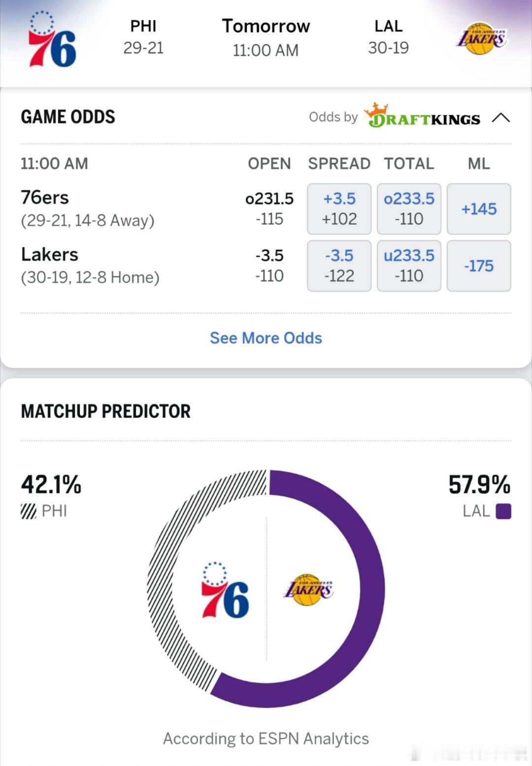Screen dimensions: 532x766
Task: Pick the over 233.5 total
Action: pos(409,209)
